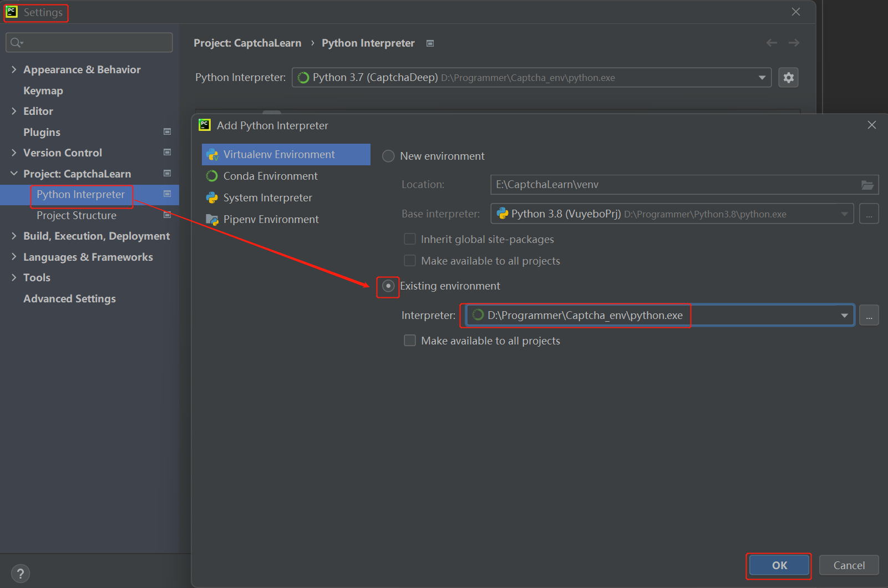Image resolution: width=888 pixels, height=588 pixels.
Task: Expand the Tools settings section
Action: (x=14, y=277)
